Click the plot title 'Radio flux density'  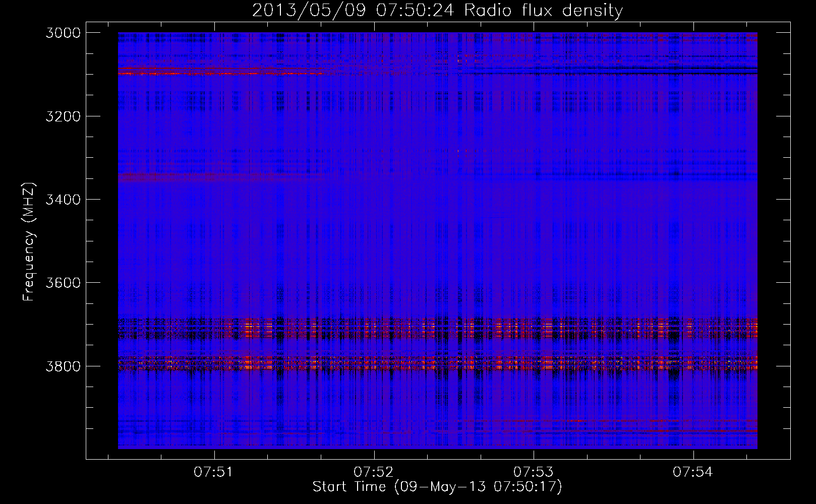point(544,11)
